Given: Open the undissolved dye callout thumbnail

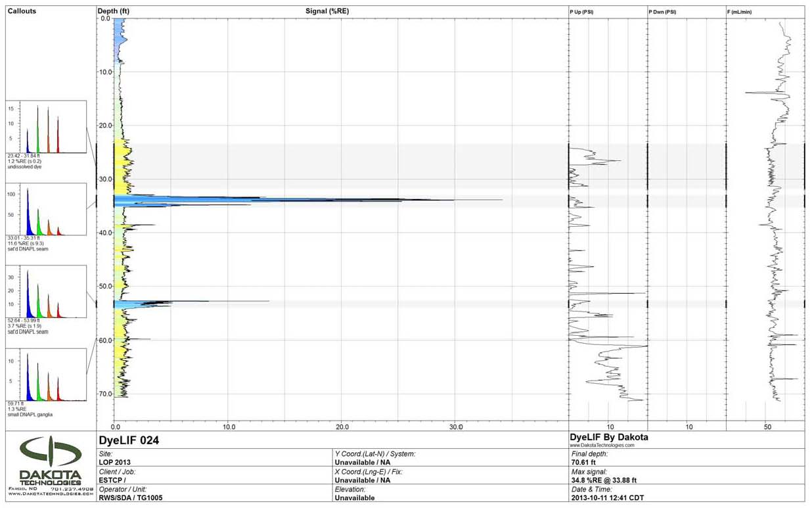Looking at the screenshot, I should point(47,127).
